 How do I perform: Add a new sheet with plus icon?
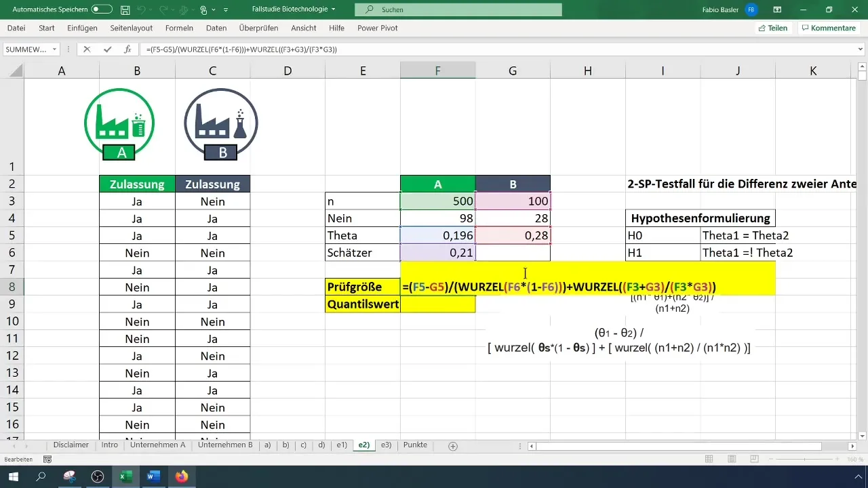coord(453,445)
